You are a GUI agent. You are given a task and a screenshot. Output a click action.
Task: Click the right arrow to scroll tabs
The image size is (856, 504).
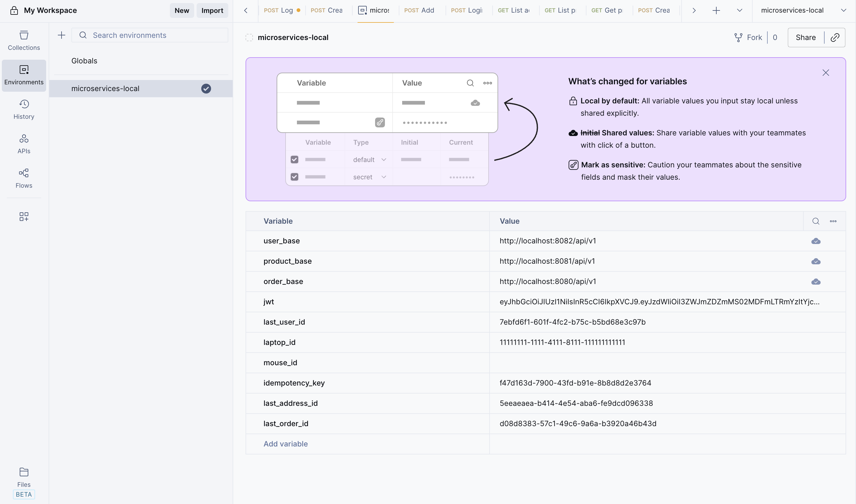(694, 10)
